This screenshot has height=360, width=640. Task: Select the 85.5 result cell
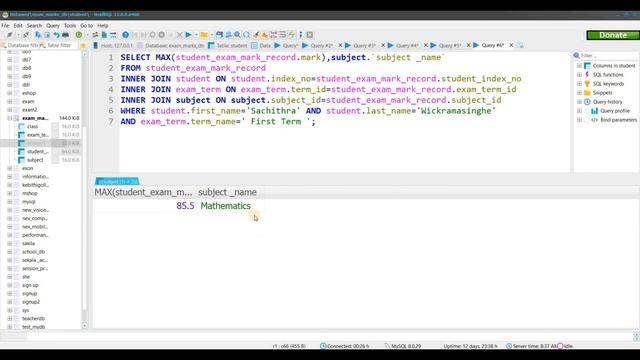pos(144,206)
